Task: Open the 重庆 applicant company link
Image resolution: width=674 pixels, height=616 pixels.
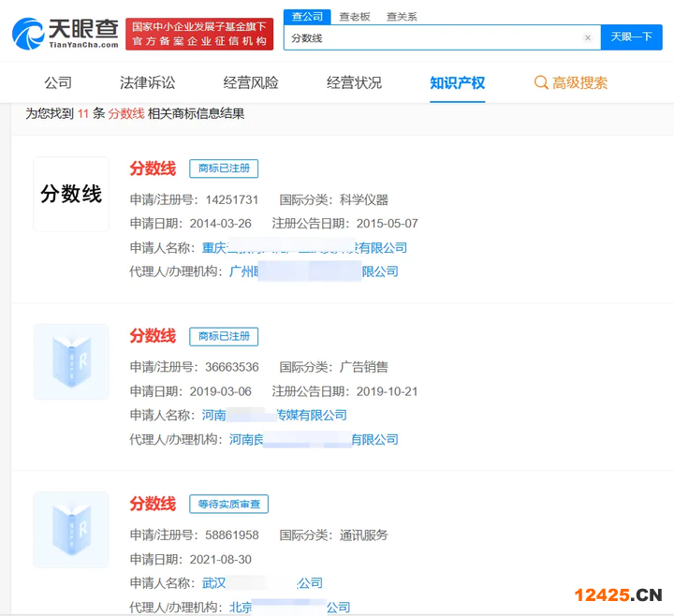Action: [x=304, y=248]
